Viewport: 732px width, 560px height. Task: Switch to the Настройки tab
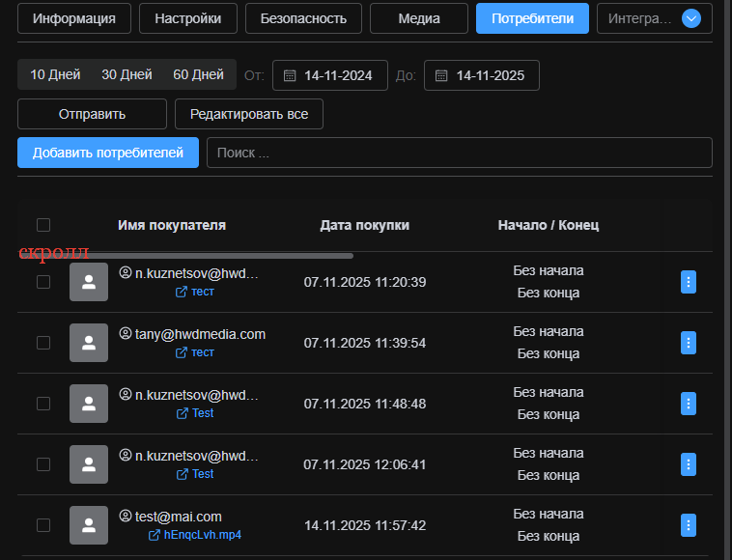[x=188, y=18]
